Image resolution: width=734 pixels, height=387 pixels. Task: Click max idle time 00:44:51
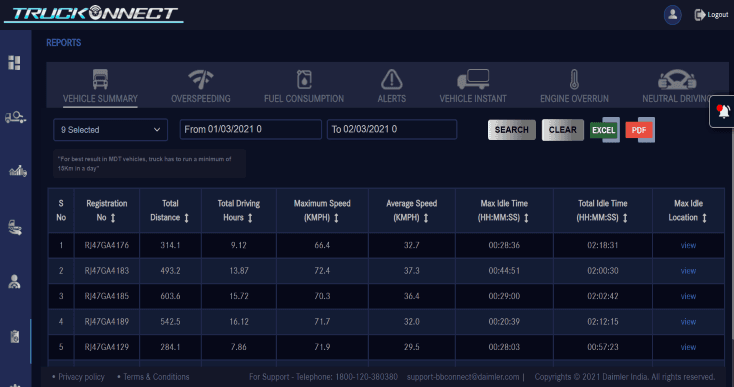504,271
